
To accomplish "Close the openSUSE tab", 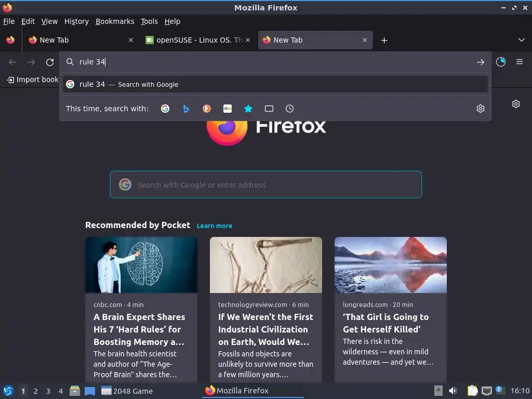I will (248, 40).
